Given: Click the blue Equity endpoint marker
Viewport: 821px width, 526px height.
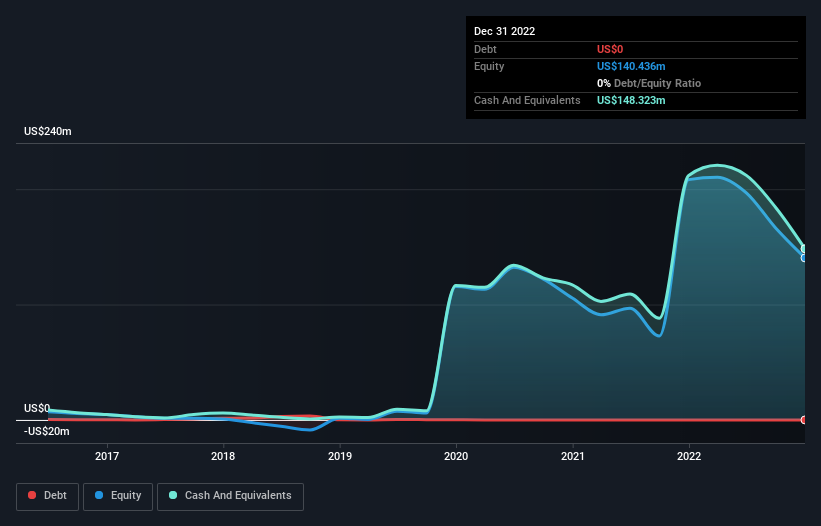Looking at the screenshot, I should pos(804,258).
